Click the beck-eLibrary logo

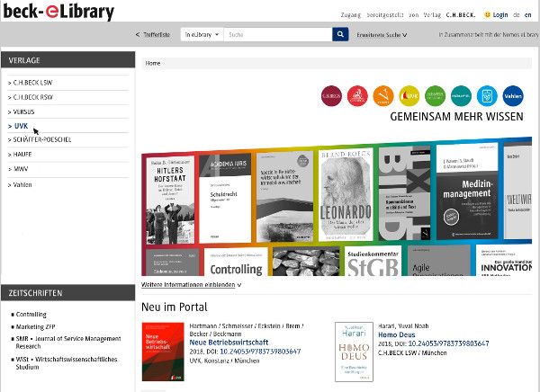pos(58,12)
